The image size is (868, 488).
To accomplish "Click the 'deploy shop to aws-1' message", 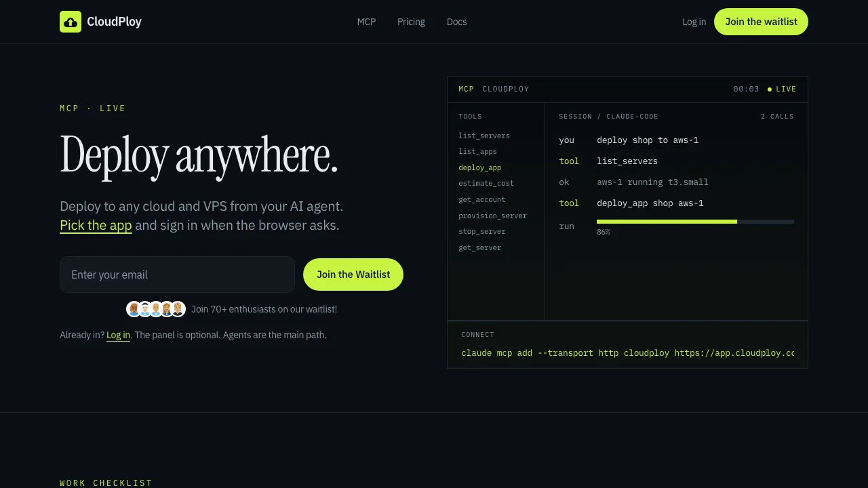I will (x=648, y=140).
